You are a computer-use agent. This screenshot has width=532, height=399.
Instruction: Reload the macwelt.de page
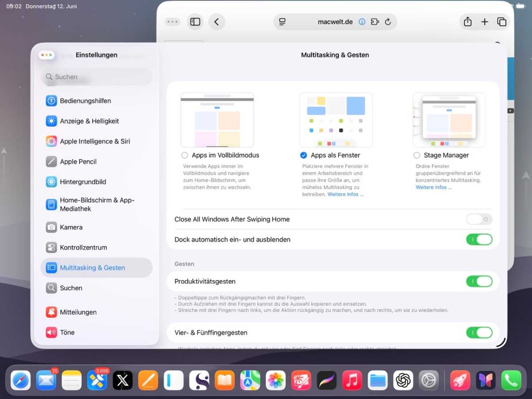click(387, 21)
